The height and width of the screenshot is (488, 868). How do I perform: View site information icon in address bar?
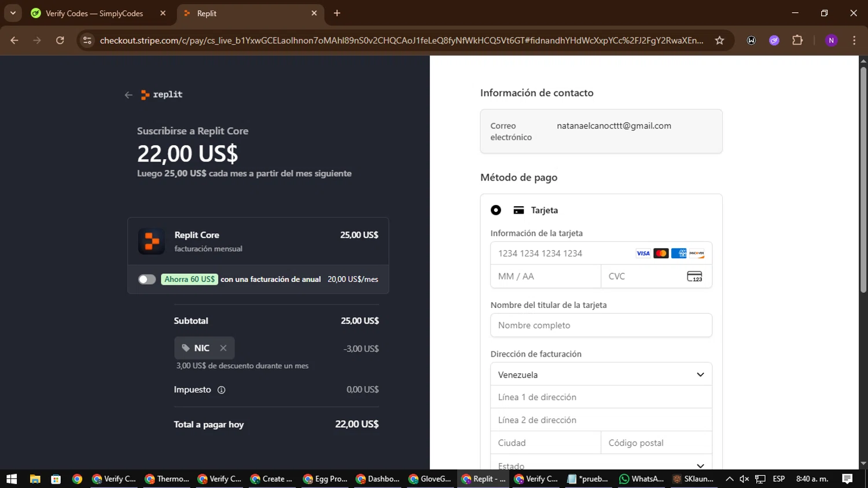click(x=87, y=41)
